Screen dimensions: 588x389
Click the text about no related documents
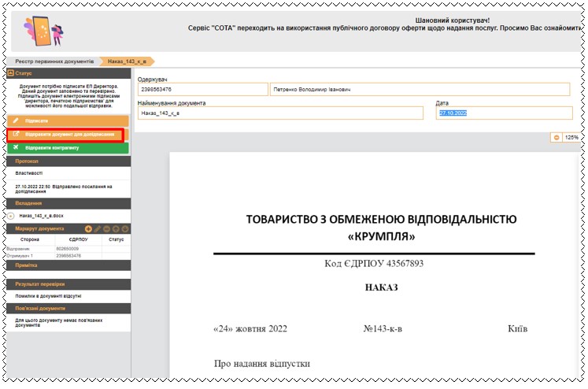(59, 323)
